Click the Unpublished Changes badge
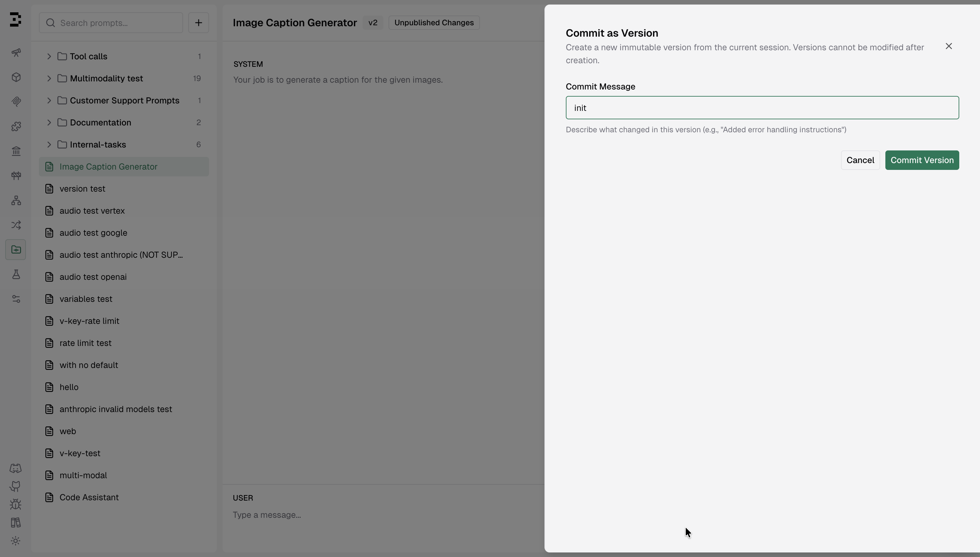 [x=434, y=23]
